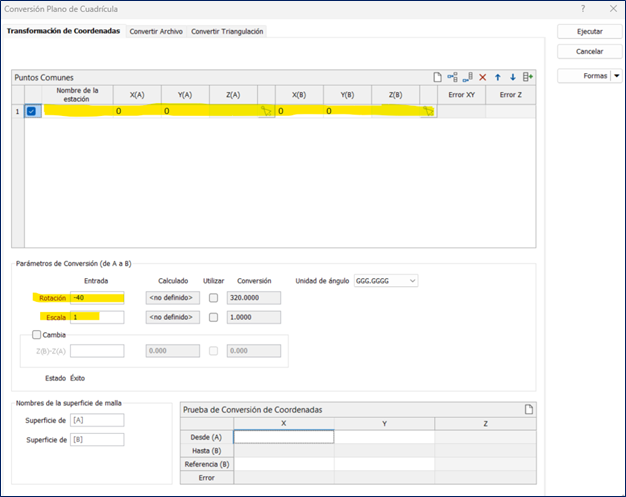Click the help question mark in title bar
626x497 pixels.
pyautogui.click(x=583, y=8)
